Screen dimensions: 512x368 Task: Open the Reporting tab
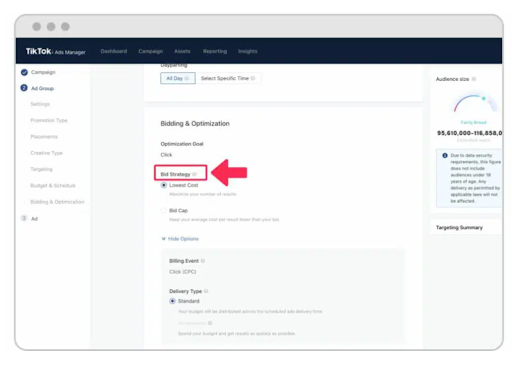(x=215, y=51)
